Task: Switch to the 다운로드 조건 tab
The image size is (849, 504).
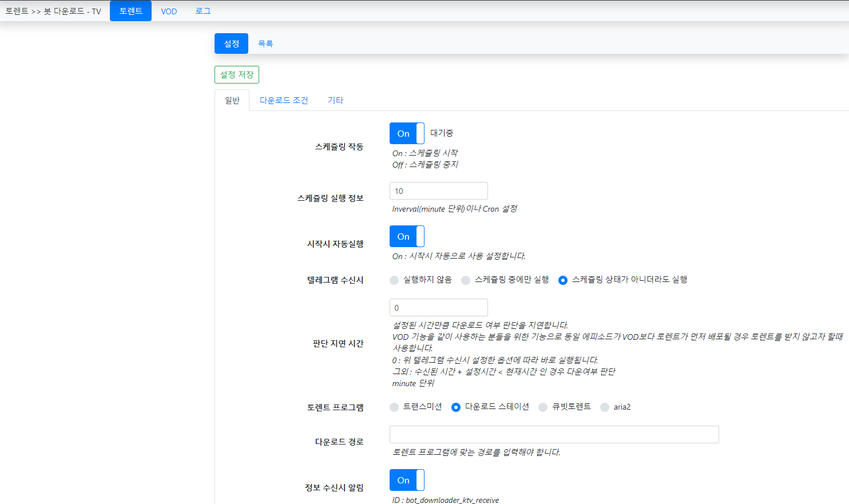Action: coord(284,100)
